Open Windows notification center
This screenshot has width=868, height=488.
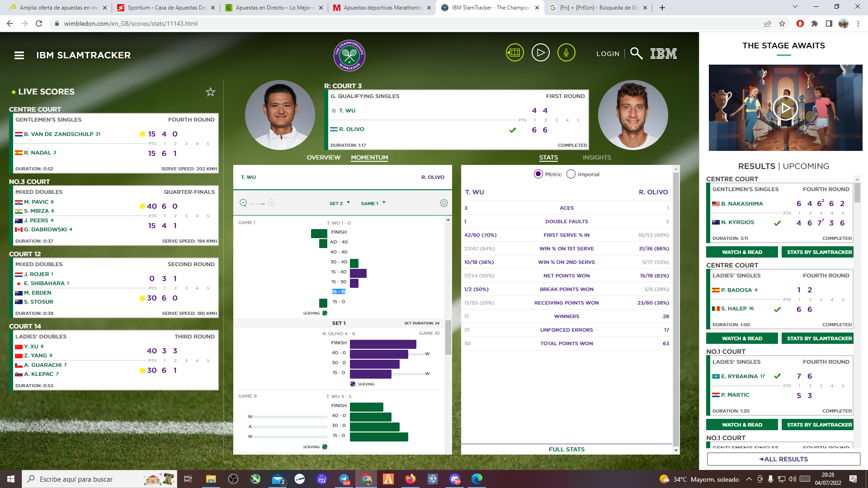[853, 479]
